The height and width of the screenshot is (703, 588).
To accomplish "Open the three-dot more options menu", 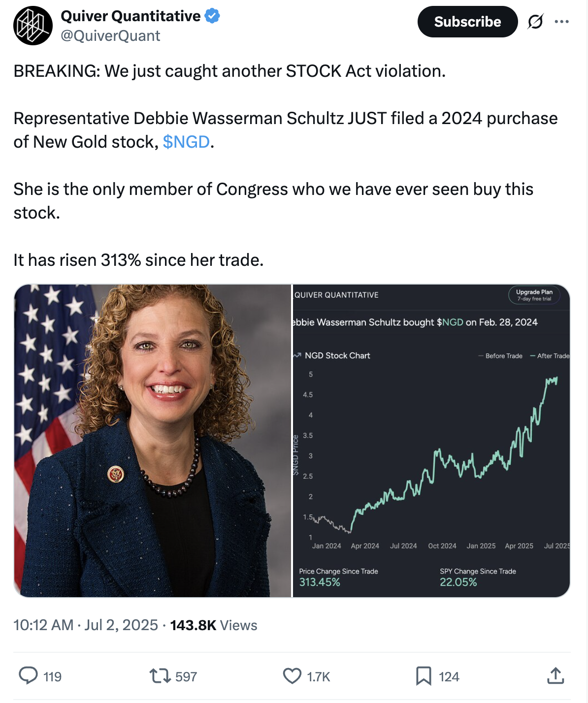I will pos(561,22).
